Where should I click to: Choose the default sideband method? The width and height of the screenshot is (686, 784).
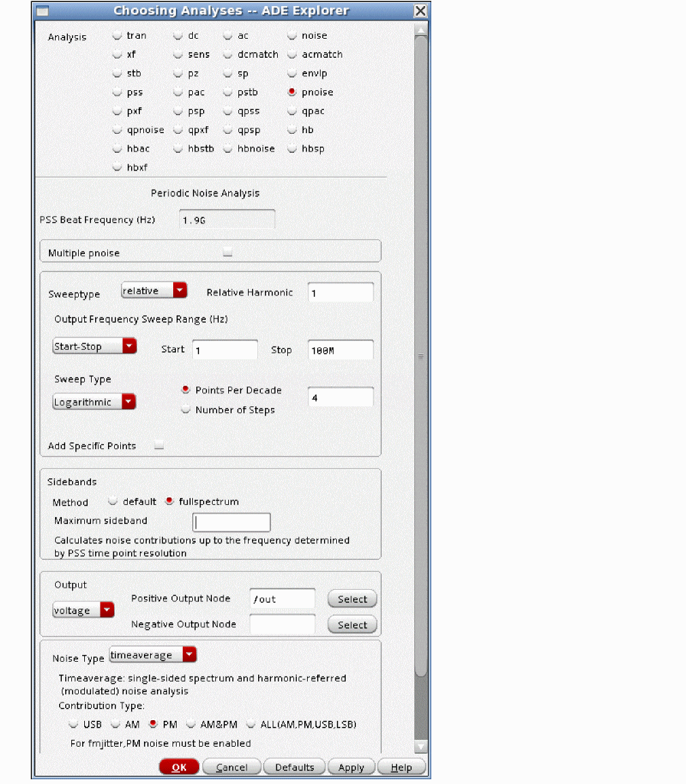(x=113, y=501)
